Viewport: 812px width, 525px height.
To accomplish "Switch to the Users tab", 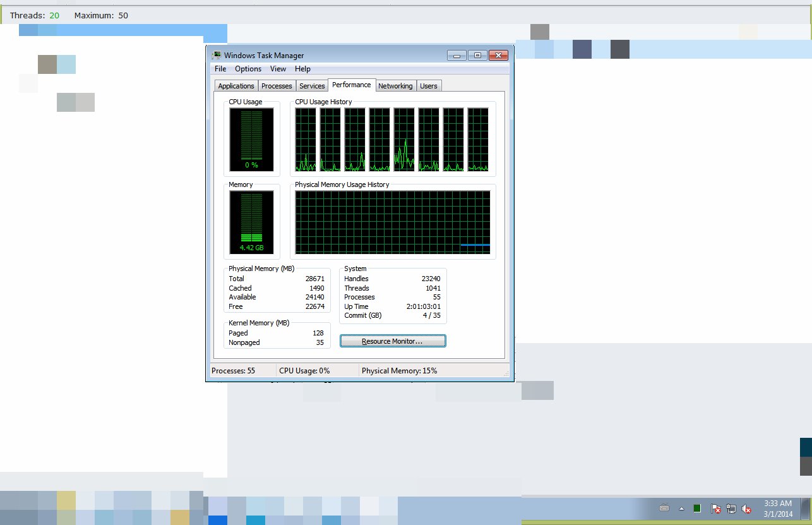I will pos(429,86).
